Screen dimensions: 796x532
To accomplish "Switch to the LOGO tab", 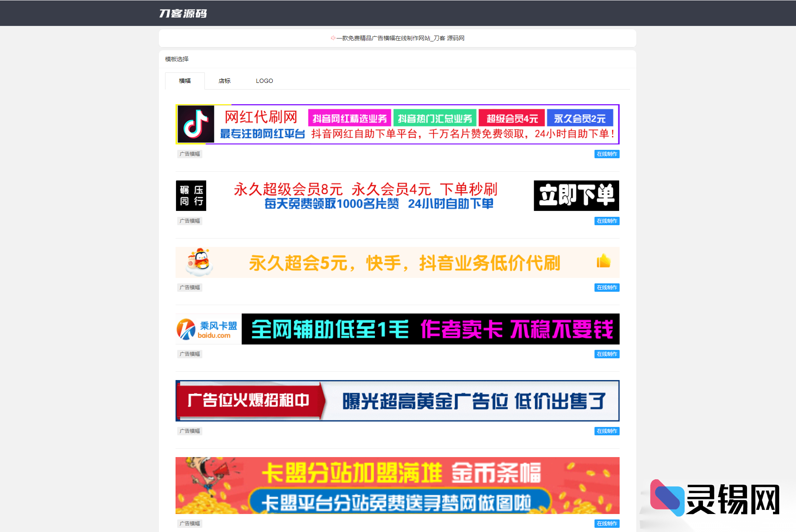I will point(264,81).
